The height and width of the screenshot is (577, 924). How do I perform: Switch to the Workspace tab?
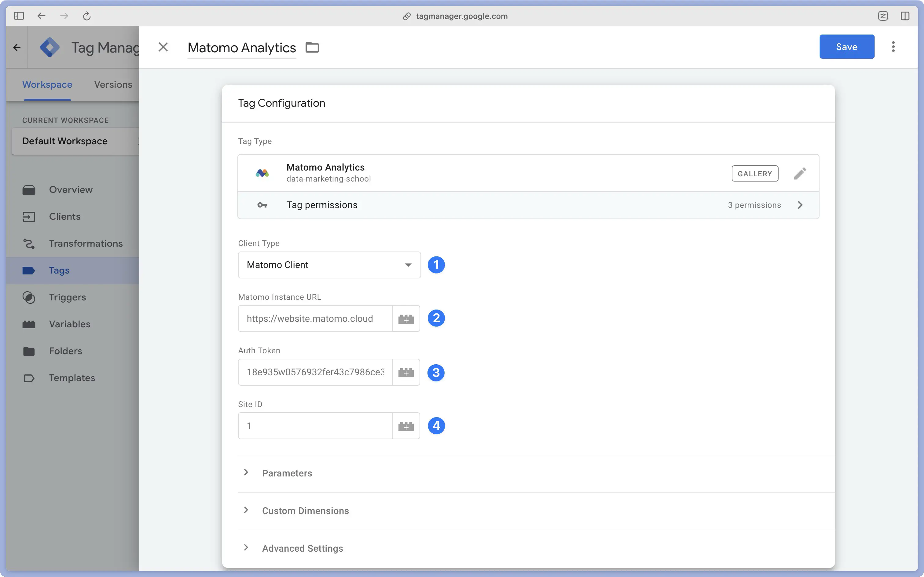[47, 84]
